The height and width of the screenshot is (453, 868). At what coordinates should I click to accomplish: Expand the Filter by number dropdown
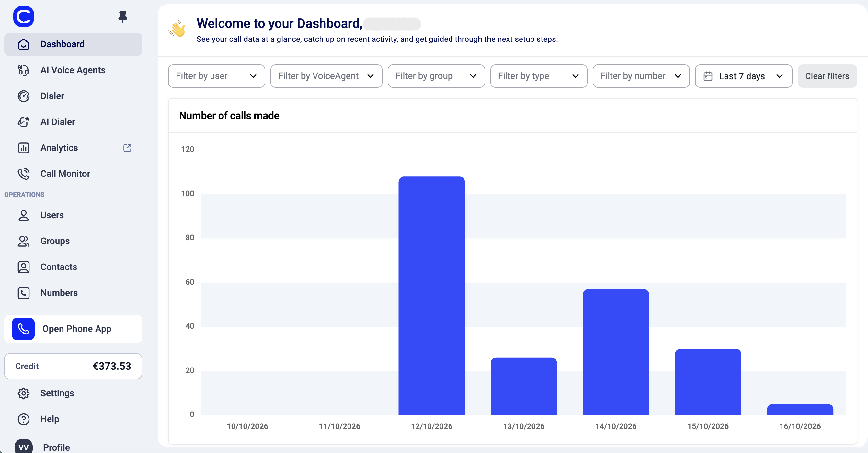(641, 76)
